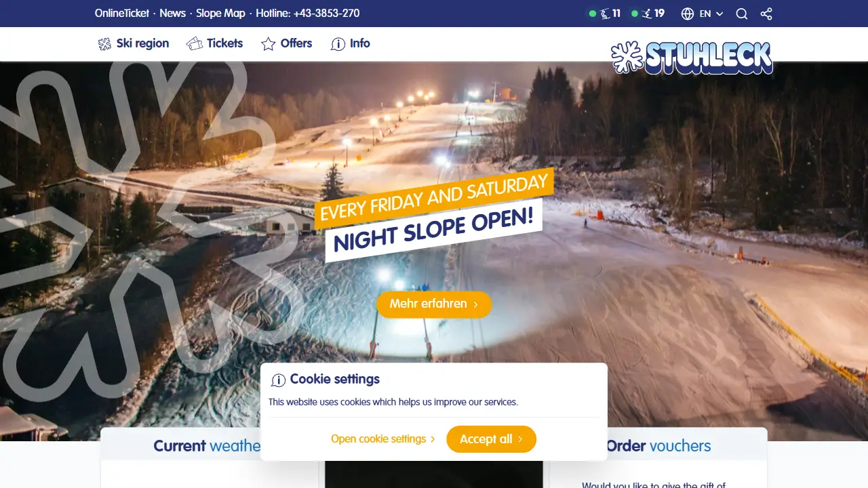Click the snowflake icon beside Ski region
Image resolution: width=868 pixels, height=488 pixels.
[x=104, y=44]
